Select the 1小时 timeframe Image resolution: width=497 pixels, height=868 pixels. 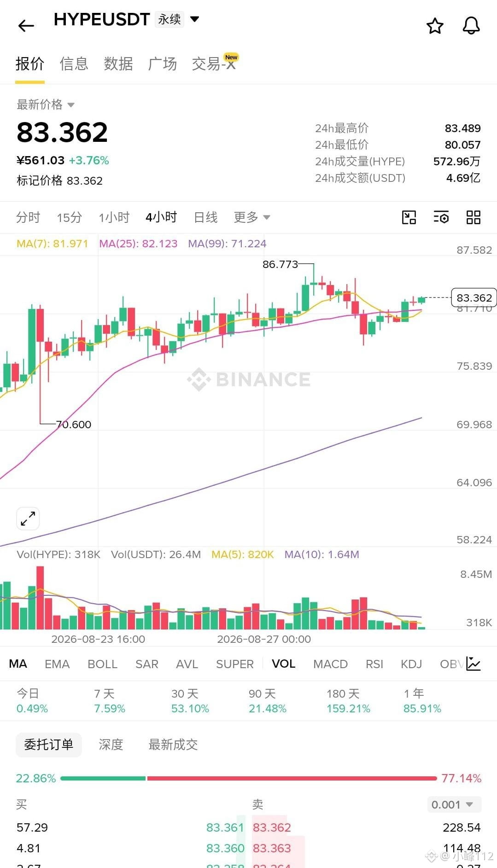(114, 217)
